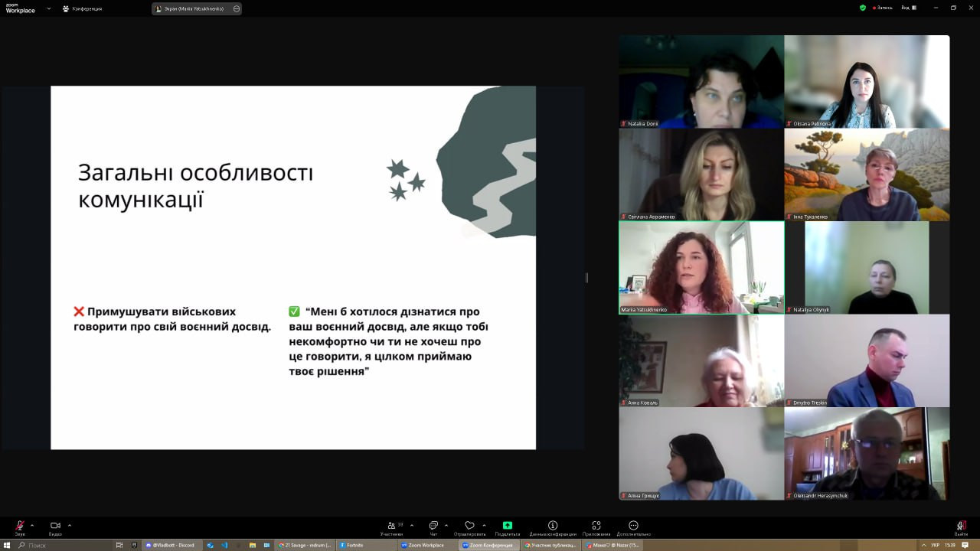Switch to Zoom Workplace taskbar window

(x=426, y=545)
